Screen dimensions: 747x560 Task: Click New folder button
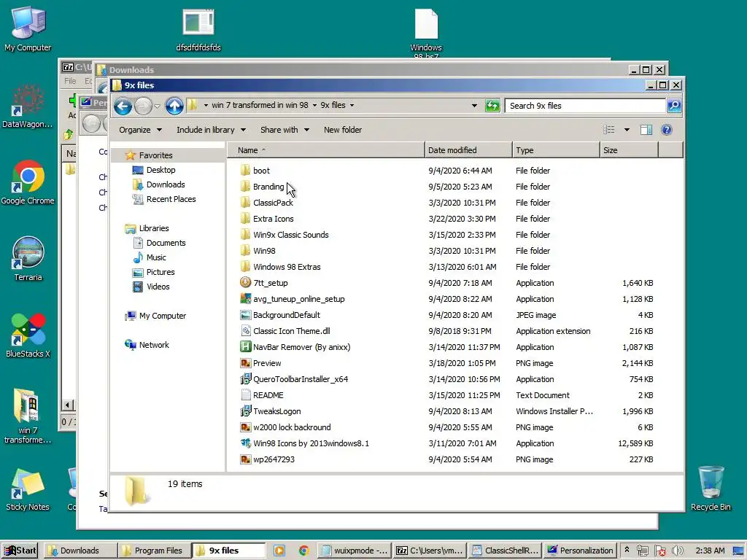click(343, 130)
